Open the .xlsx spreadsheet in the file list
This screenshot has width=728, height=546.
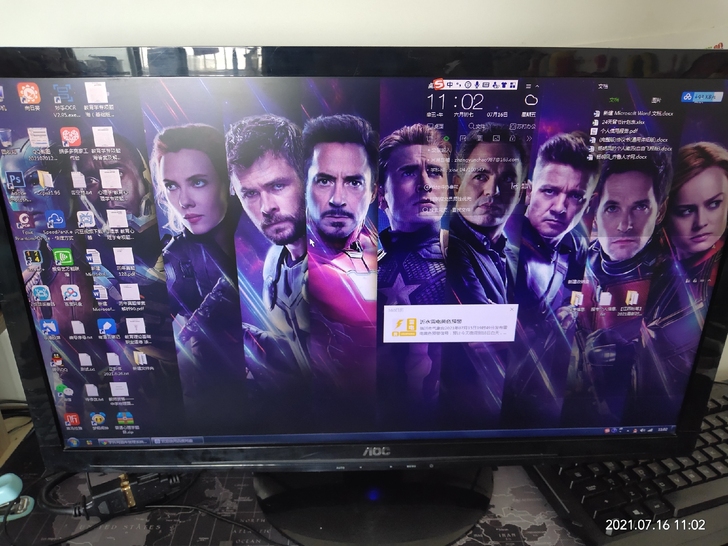[x=618, y=122]
